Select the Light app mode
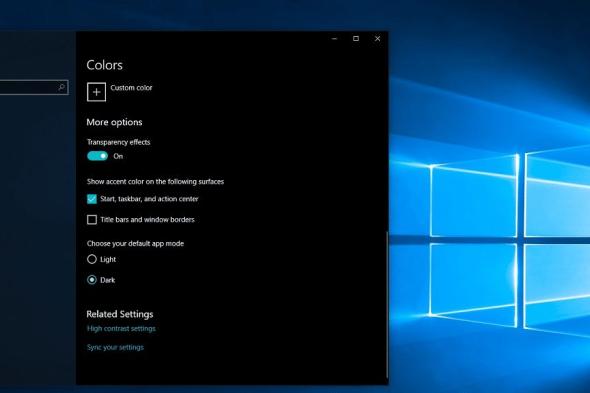This screenshot has width=590, height=393. 92,259
